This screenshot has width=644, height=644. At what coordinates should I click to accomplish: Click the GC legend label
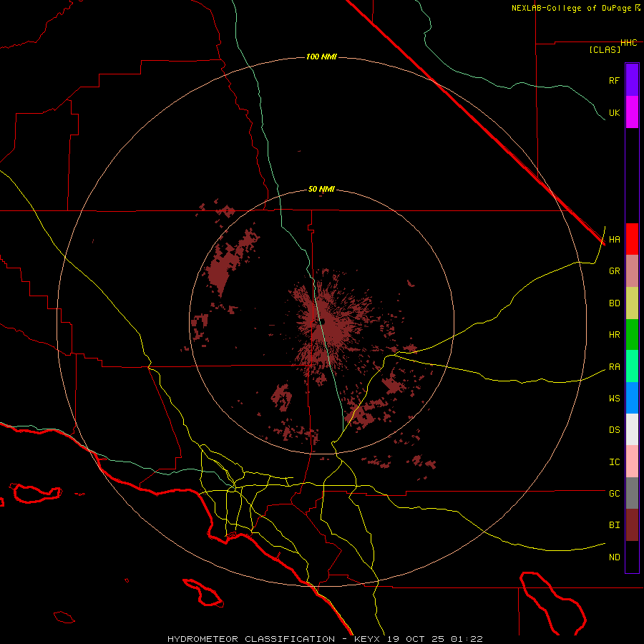(x=614, y=494)
